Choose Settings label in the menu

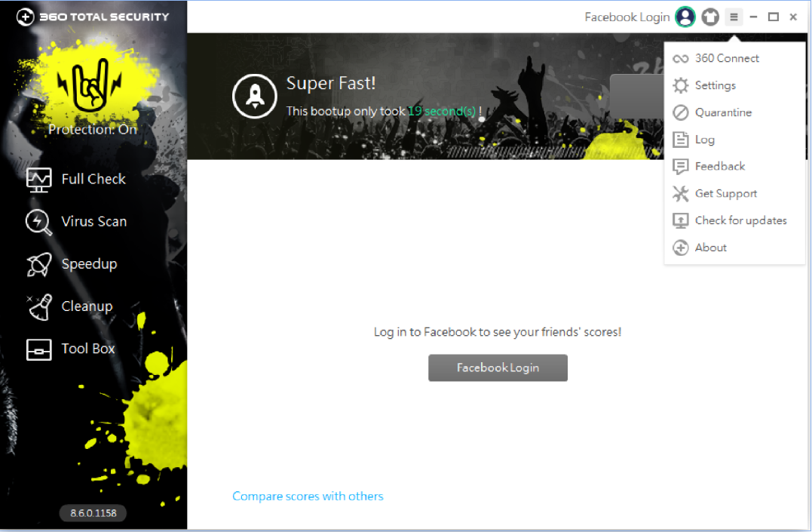(715, 85)
